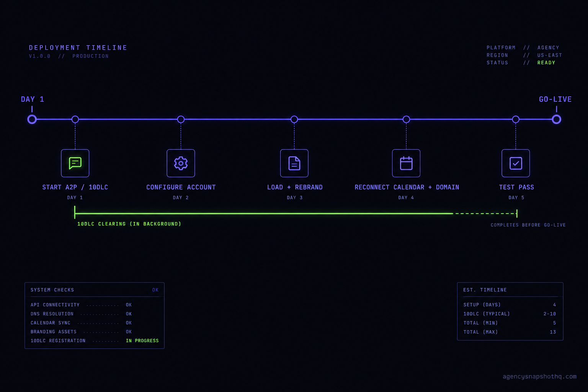Screen dimensions: 588x392
Task: Click the 13 value for Total max
Action: 553,332
